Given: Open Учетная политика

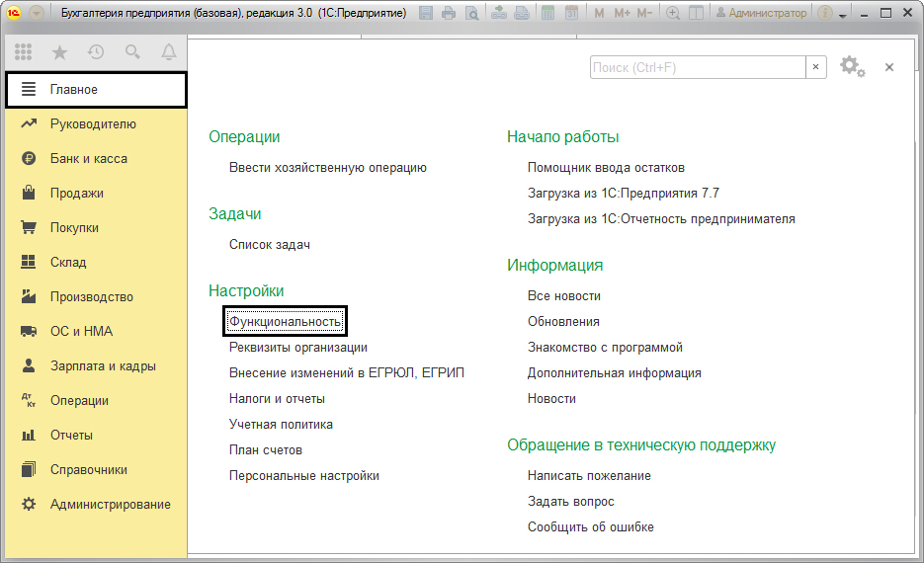Looking at the screenshot, I should (281, 425).
